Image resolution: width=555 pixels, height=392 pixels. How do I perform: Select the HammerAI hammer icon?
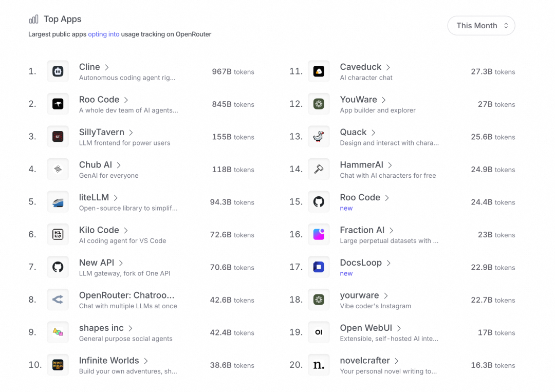(x=319, y=169)
